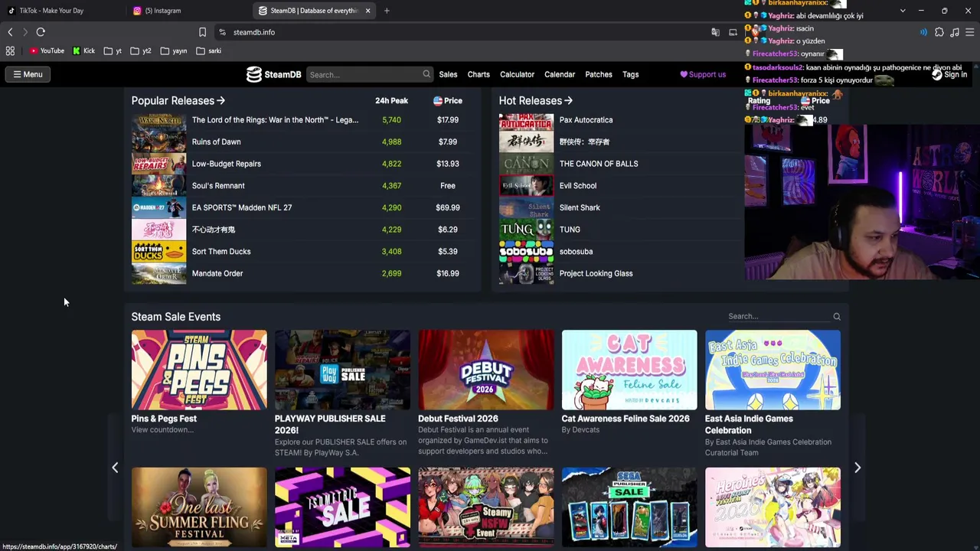
Task: Click the SteamDB logo in header
Action: pos(273,74)
